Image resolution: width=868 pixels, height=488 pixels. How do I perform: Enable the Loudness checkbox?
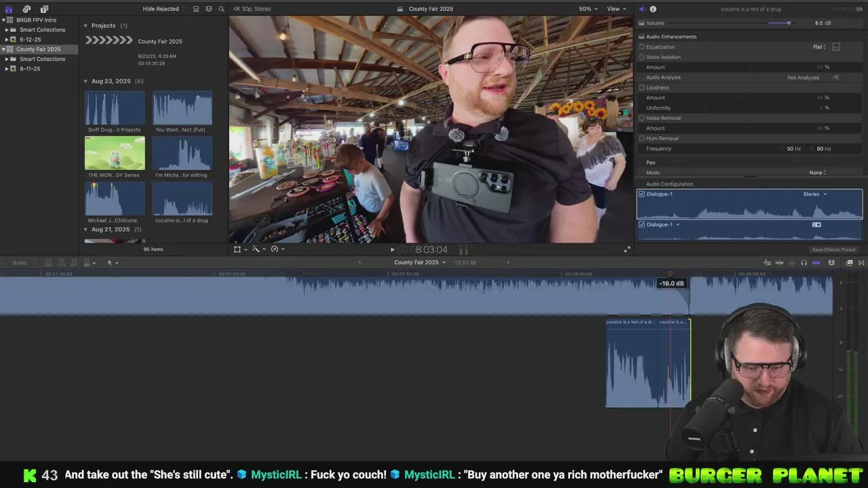point(642,87)
